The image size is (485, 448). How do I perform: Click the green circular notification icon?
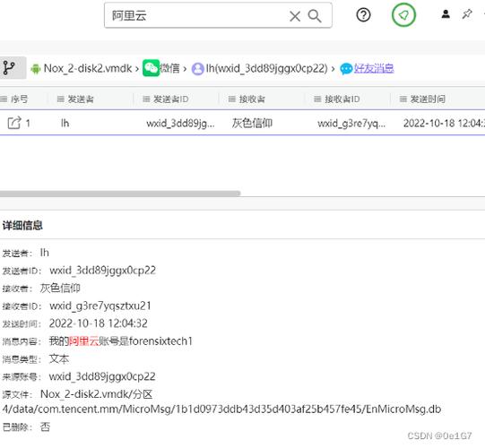(403, 15)
